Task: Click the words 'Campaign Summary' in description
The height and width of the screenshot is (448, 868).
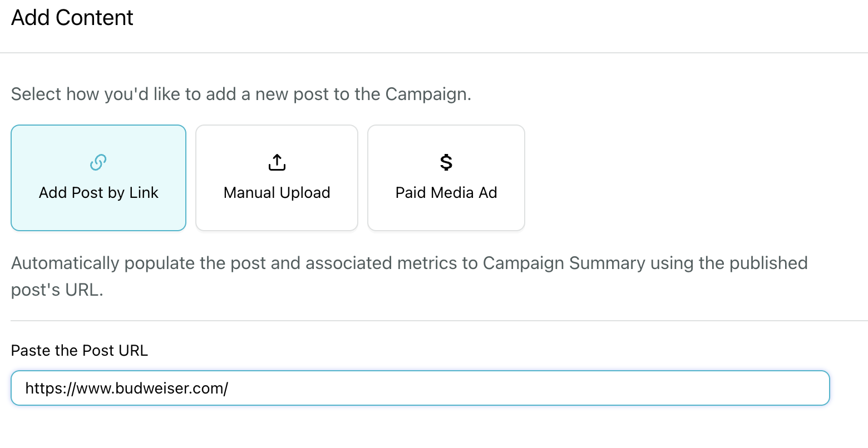Action: point(564,263)
